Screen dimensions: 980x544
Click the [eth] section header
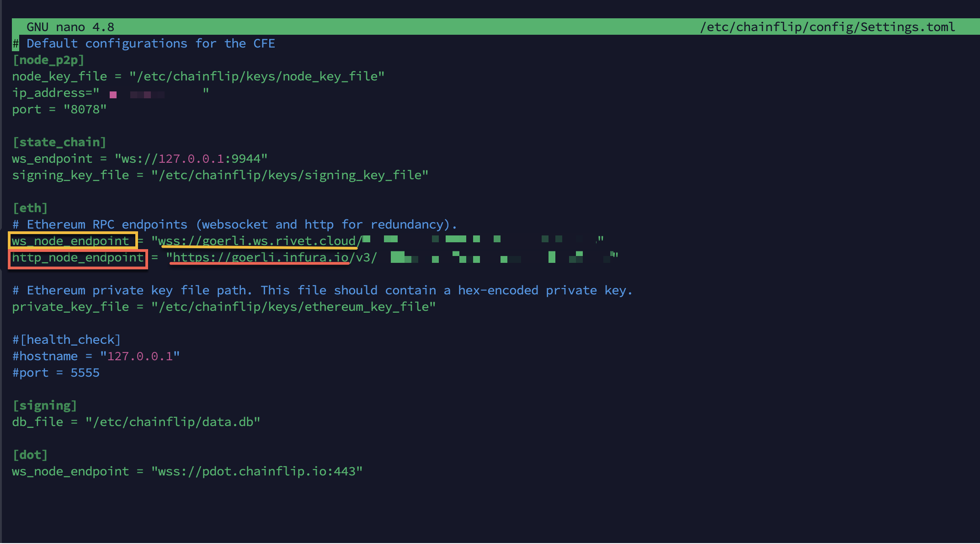[x=30, y=208]
